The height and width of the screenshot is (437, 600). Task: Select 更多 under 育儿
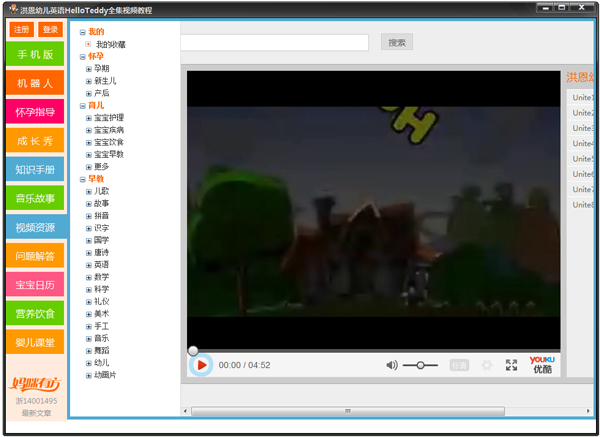point(101,166)
